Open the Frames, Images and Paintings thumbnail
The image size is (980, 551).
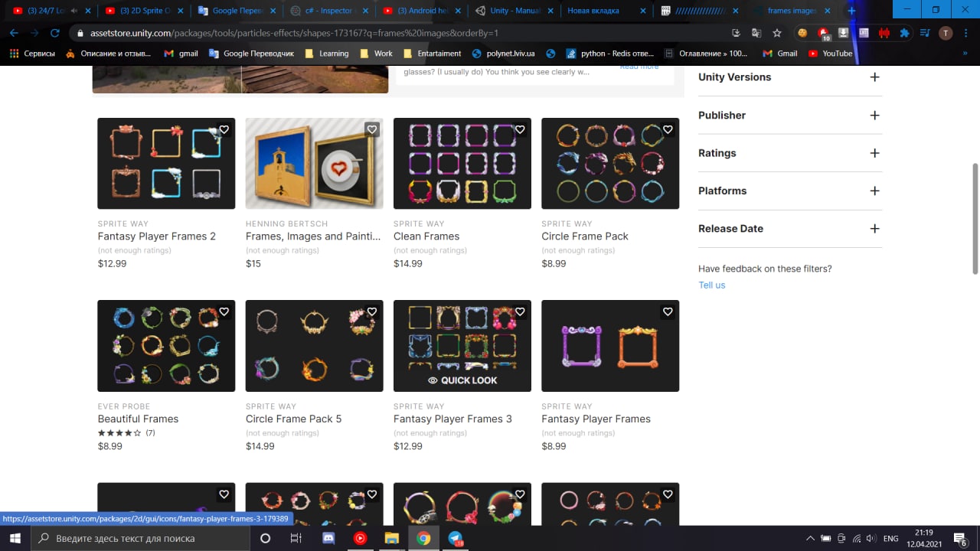tap(314, 163)
